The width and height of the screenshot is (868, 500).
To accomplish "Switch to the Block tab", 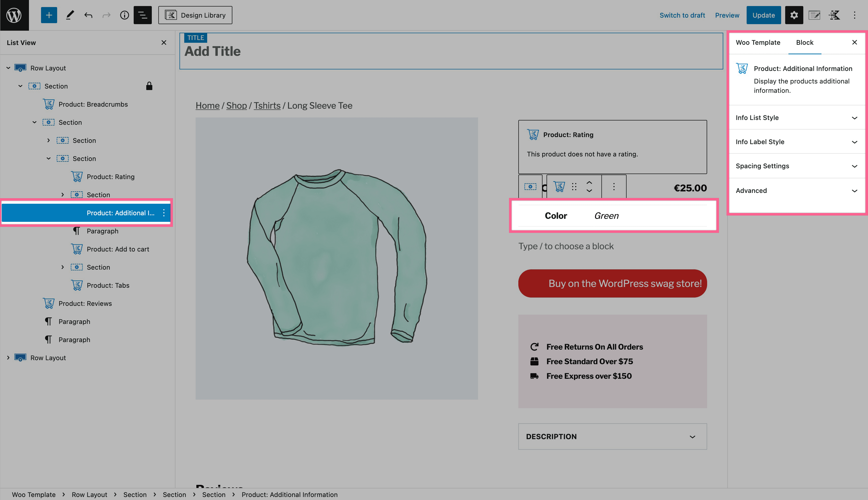I will 804,43.
